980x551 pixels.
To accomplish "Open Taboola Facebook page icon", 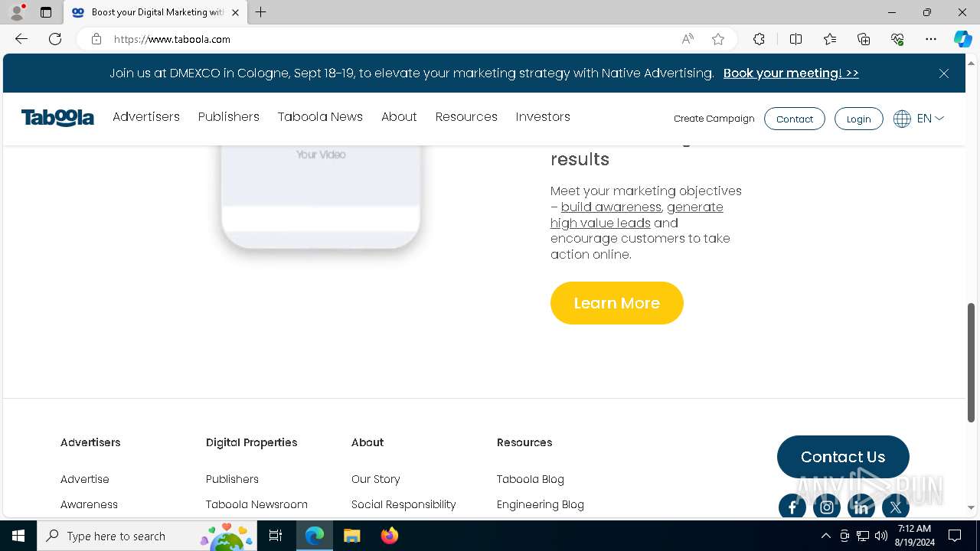I will [792, 507].
